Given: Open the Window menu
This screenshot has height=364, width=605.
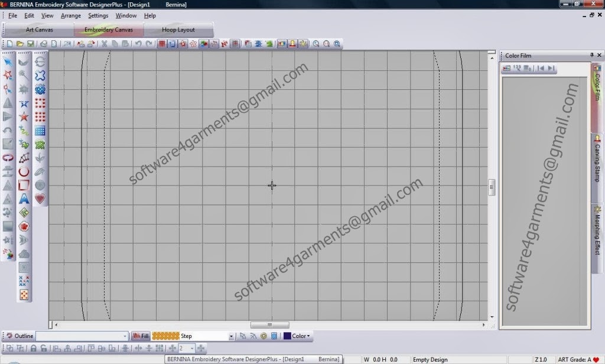Looking at the screenshot, I should coord(126,15).
